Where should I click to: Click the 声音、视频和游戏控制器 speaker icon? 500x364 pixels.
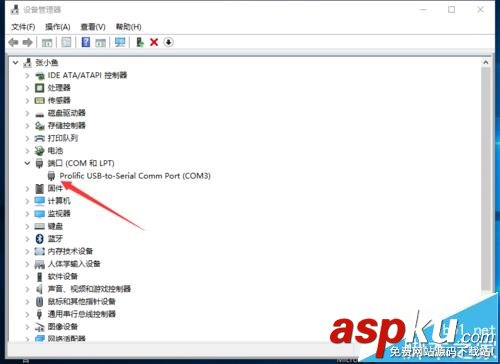[x=40, y=289]
